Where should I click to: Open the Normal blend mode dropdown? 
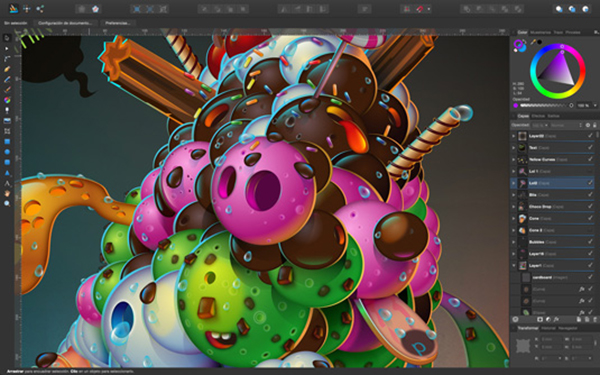566,125
